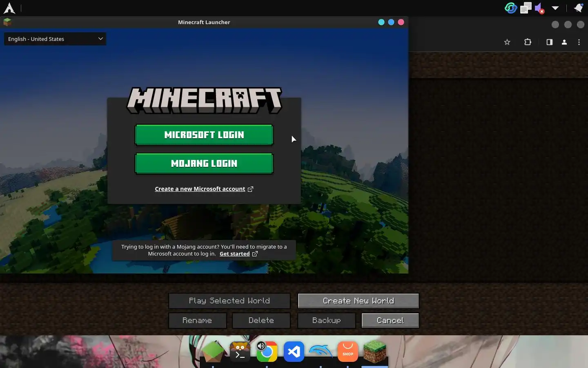Click the Minecraft grass block dock icon

coord(375,352)
